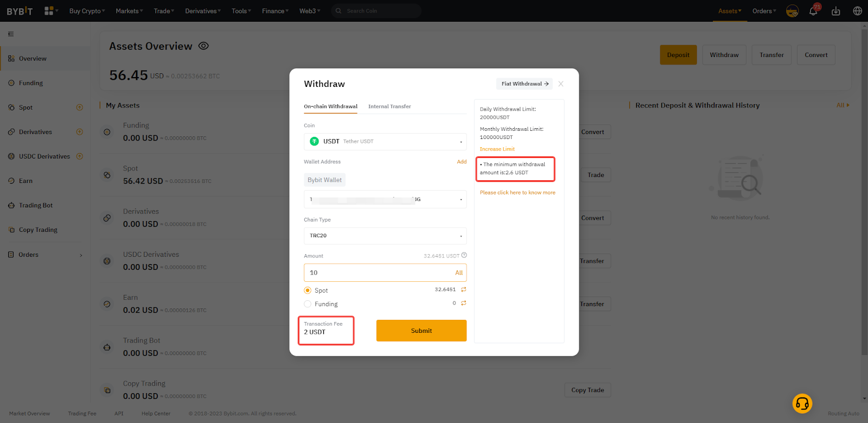Click the globe language icon

pyautogui.click(x=857, y=11)
